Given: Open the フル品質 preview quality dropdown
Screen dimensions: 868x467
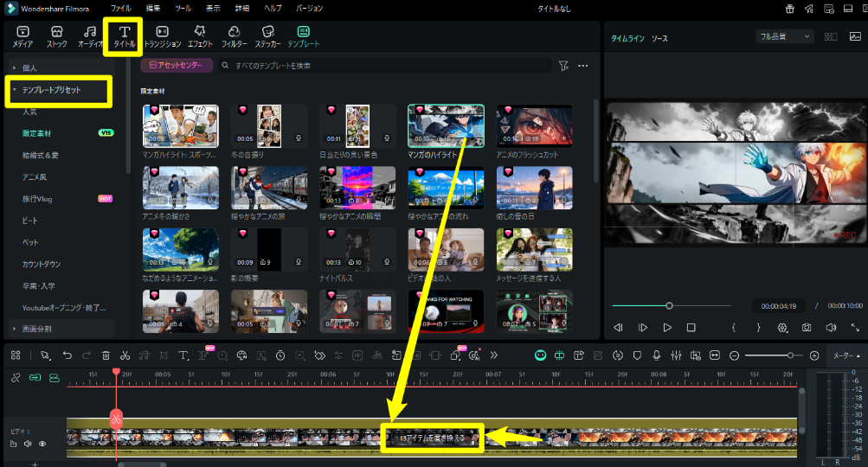Looking at the screenshot, I should [784, 37].
